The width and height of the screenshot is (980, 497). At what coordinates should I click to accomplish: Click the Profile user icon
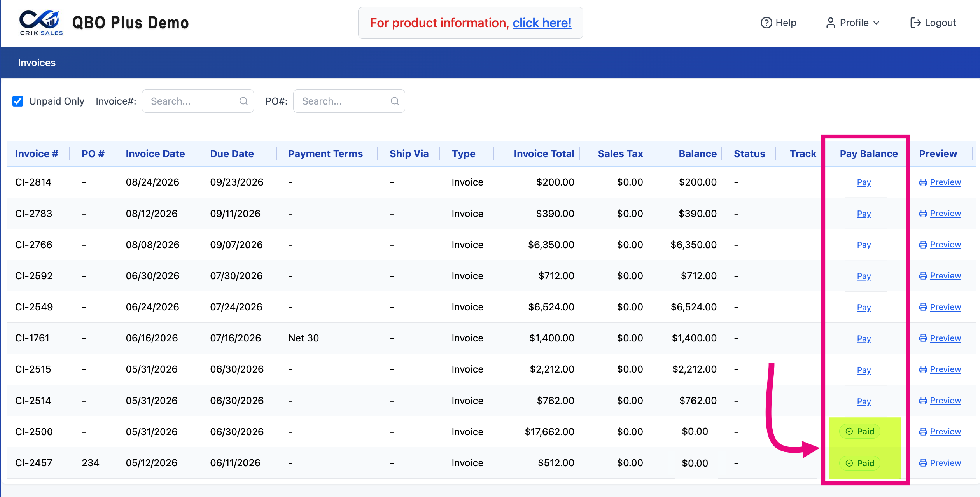(830, 23)
